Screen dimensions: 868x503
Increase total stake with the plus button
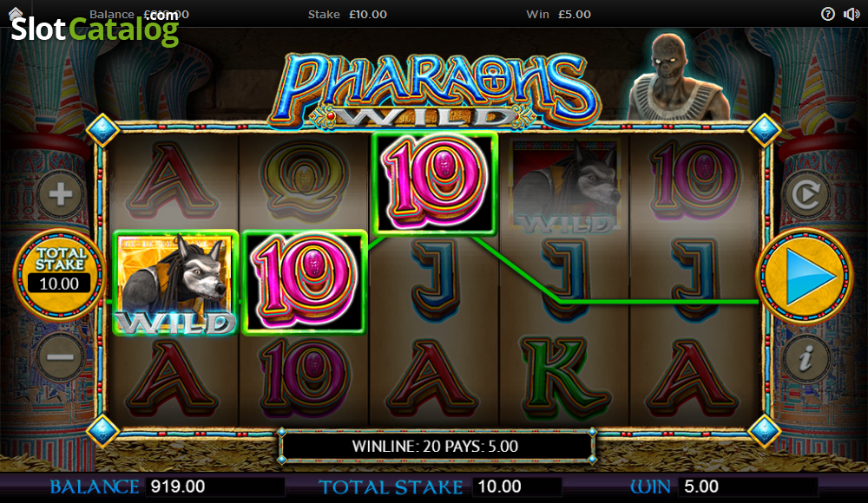tap(61, 194)
